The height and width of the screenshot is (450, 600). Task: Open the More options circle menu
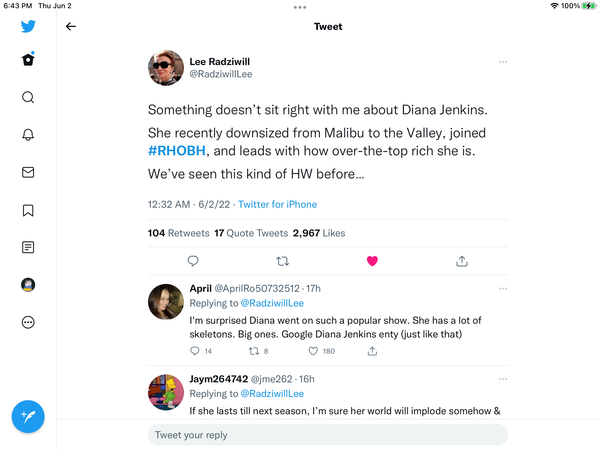tap(28, 322)
